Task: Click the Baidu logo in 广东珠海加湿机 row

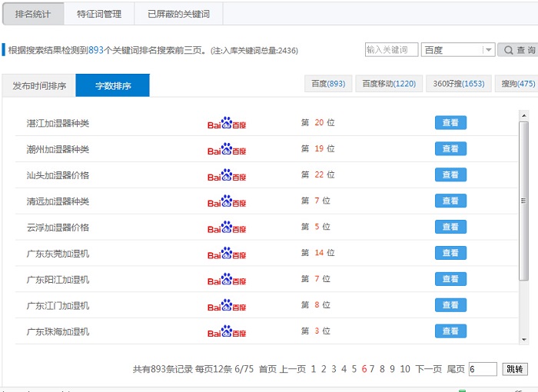Action: tap(227, 331)
